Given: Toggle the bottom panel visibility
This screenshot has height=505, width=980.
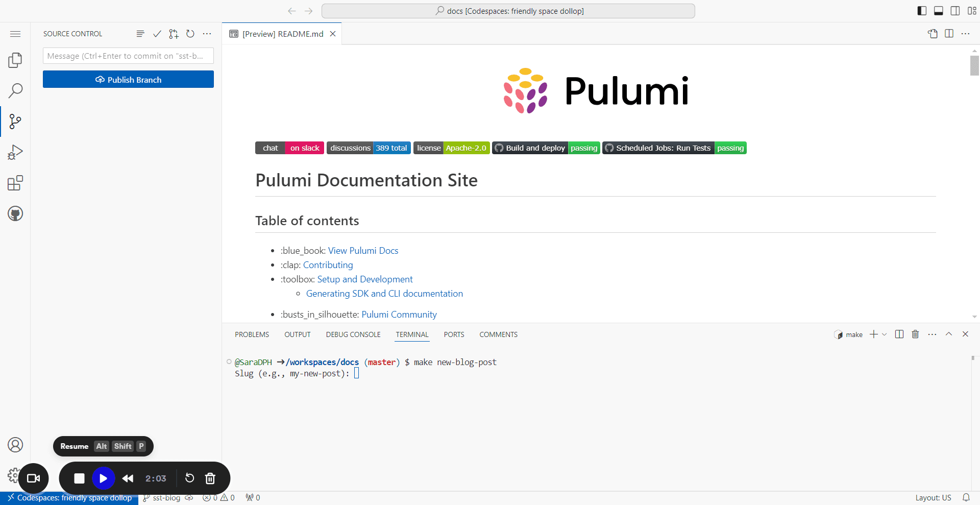Looking at the screenshot, I should (939, 11).
